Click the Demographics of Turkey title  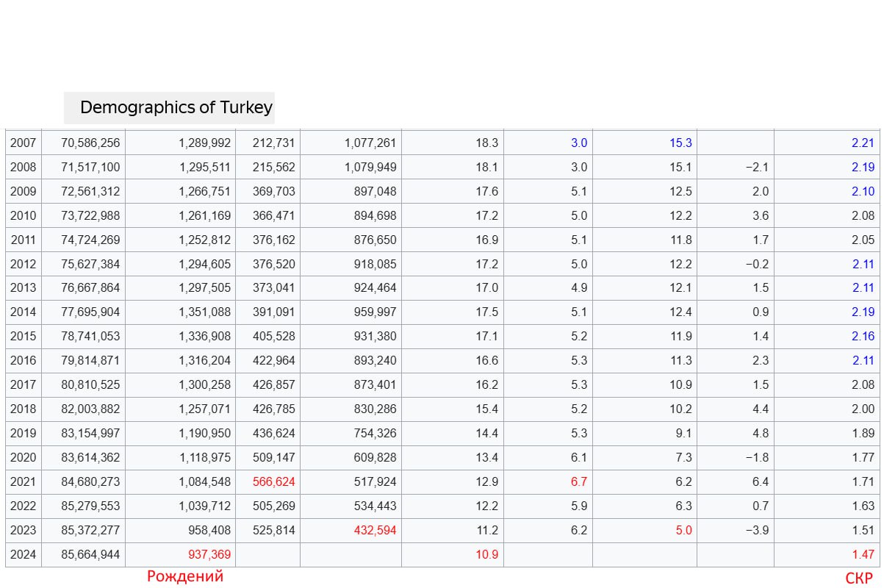pos(176,107)
